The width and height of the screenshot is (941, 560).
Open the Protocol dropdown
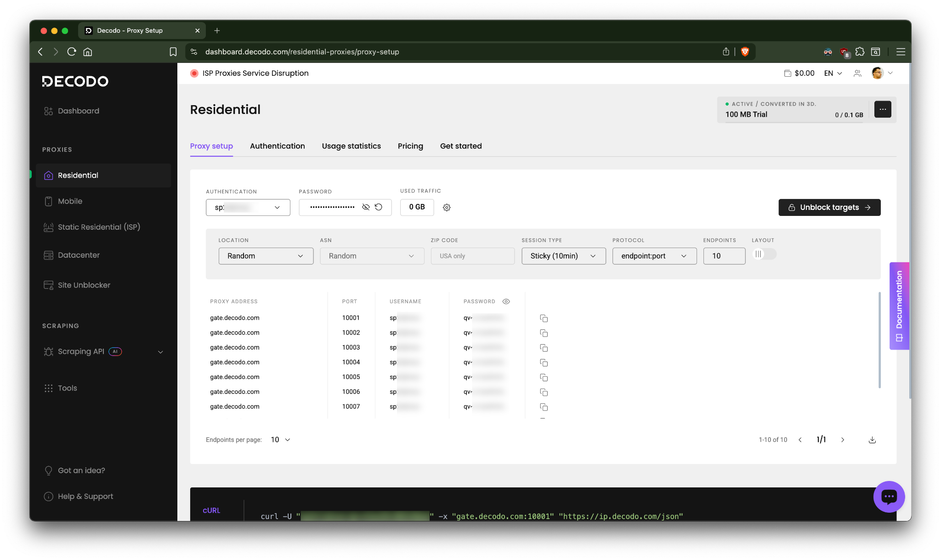coord(654,256)
